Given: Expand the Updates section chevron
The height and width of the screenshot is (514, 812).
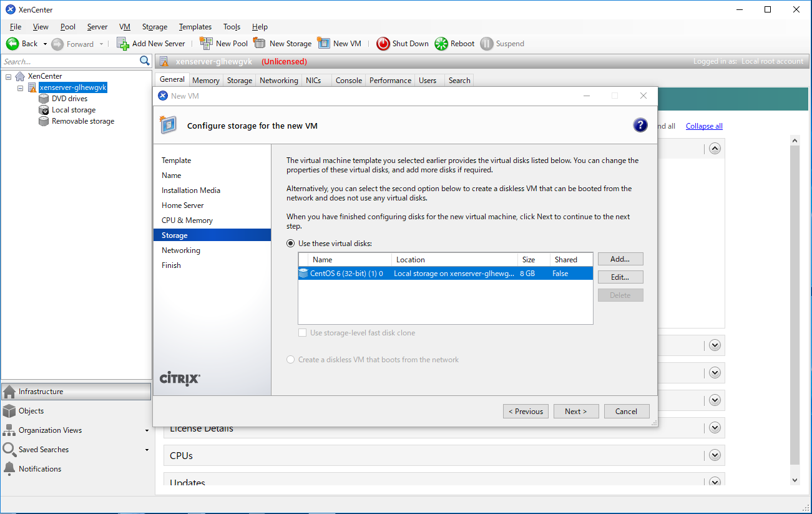Looking at the screenshot, I should tap(715, 482).
